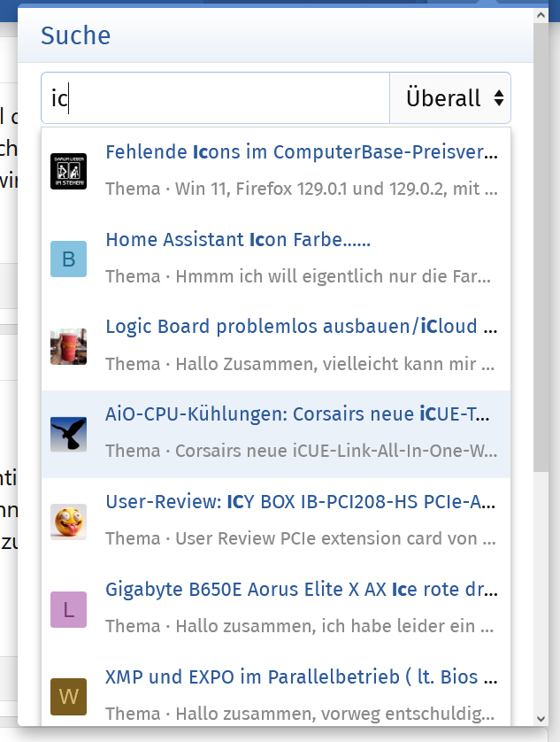The height and width of the screenshot is (742, 560).
Task: Click bird silhouette avatar beside AiO-CPU-Kühlungen result
Action: [69, 434]
